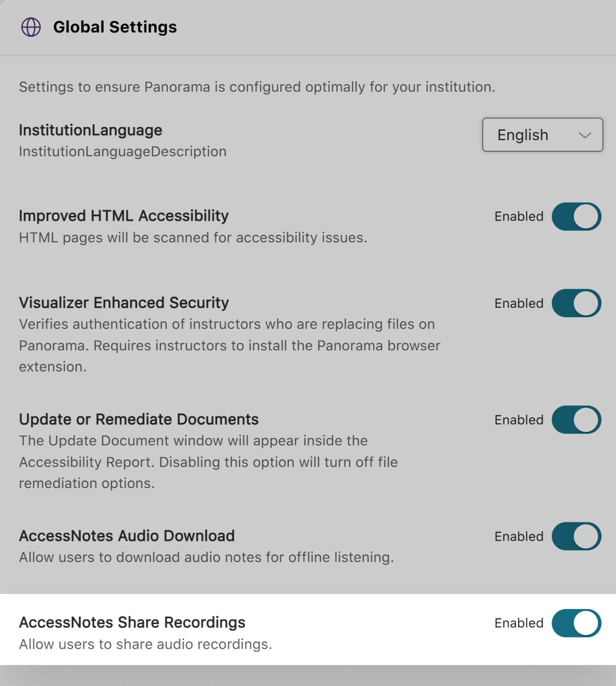Screen dimensions: 616x686
Task: Click the Visualizer Enhanced Security title
Action: pyautogui.click(x=123, y=303)
